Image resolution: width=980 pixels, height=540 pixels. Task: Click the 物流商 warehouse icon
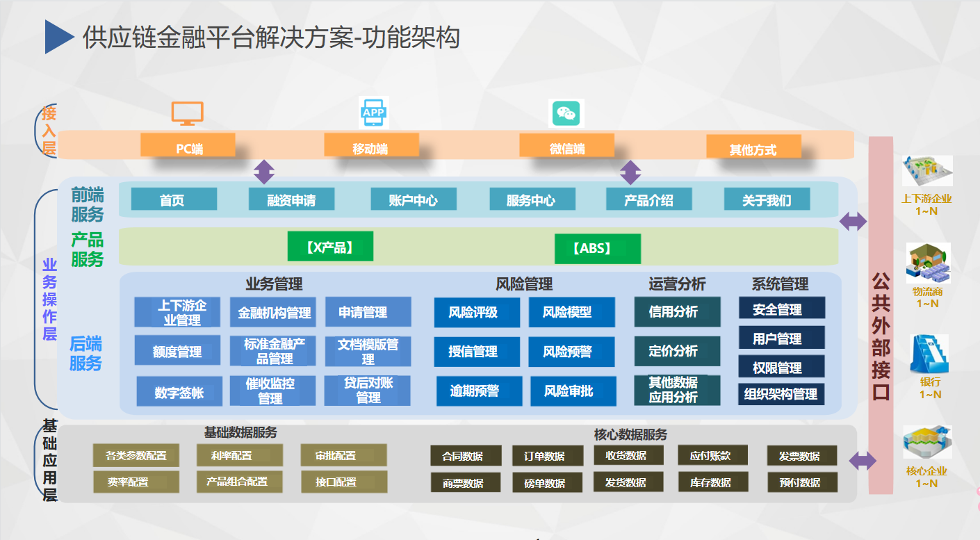pyautogui.click(x=927, y=263)
